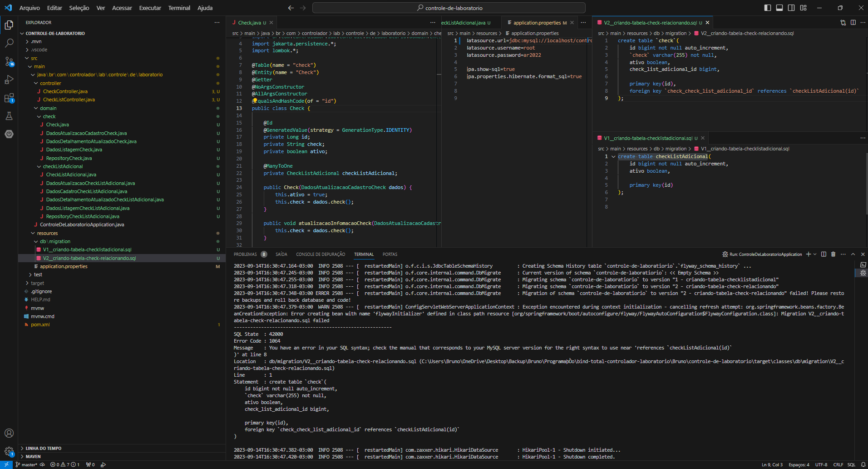868x469 pixels.
Task: Open the Run and Debug view
Action: pyautogui.click(x=9, y=80)
